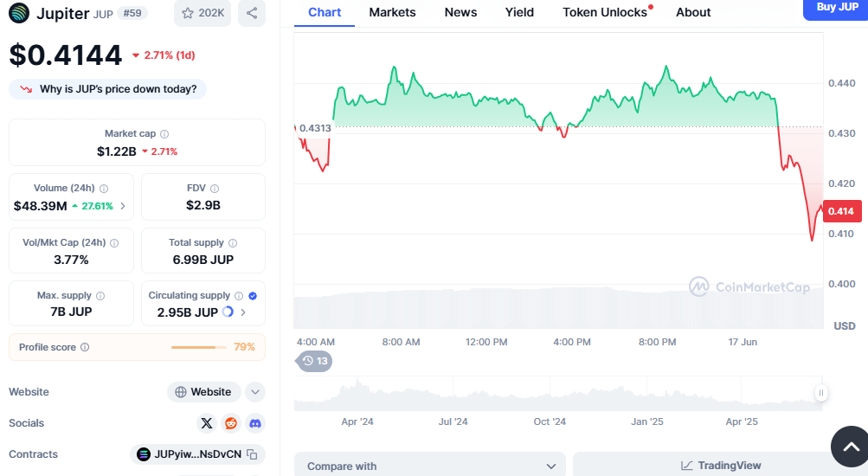Image resolution: width=868 pixels, height=476 pixels.
Task: Click the JUPyiw...NsDvCN contract address
Action: [197, 454]
